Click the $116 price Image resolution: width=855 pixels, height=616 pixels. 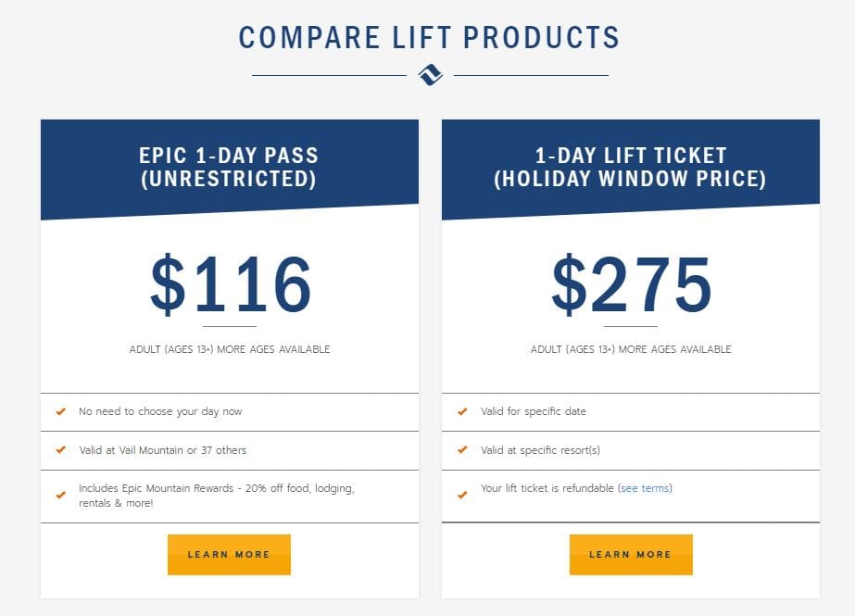click(x=231, y=284)
